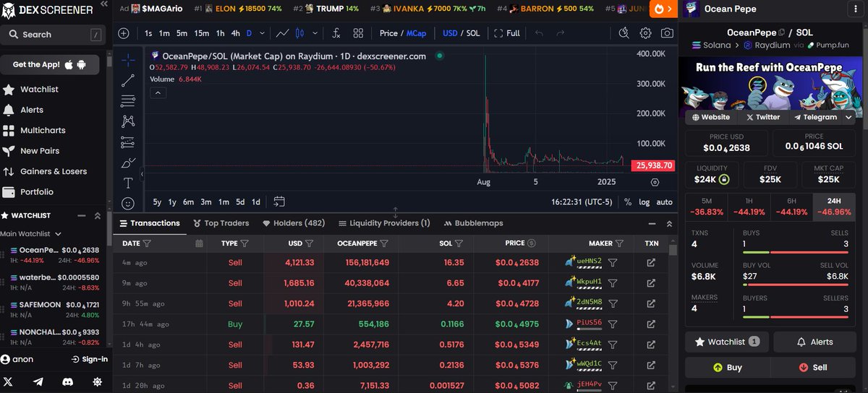Open the Fibonacci retracement tools
The image size is (868, 393).
(128, 100)
